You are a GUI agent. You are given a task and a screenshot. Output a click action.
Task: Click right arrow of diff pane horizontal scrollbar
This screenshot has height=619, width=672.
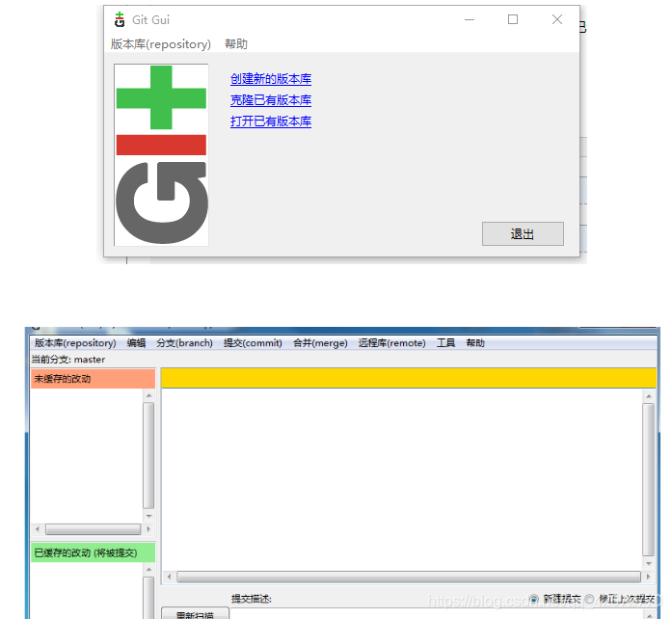[x=648, y=577]
